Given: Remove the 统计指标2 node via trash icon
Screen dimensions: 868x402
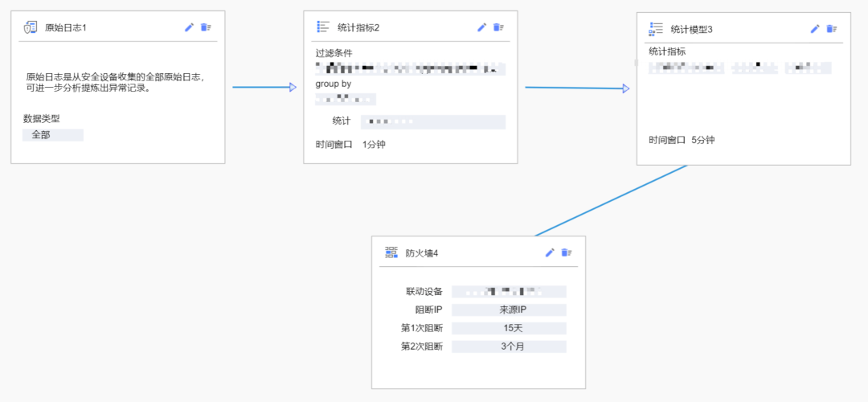Looking at the screenshot, I should pos(498,27).
